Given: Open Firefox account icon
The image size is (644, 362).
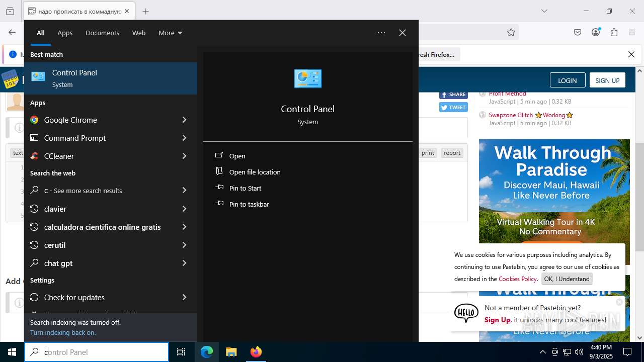Looking at the screenshot, I should pos(596,32).
